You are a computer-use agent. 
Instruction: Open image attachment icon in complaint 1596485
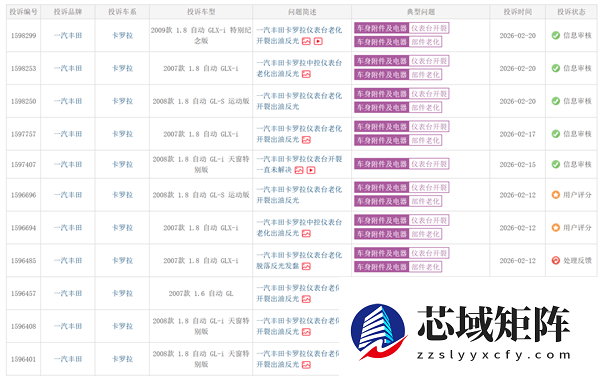click(306, 266)
